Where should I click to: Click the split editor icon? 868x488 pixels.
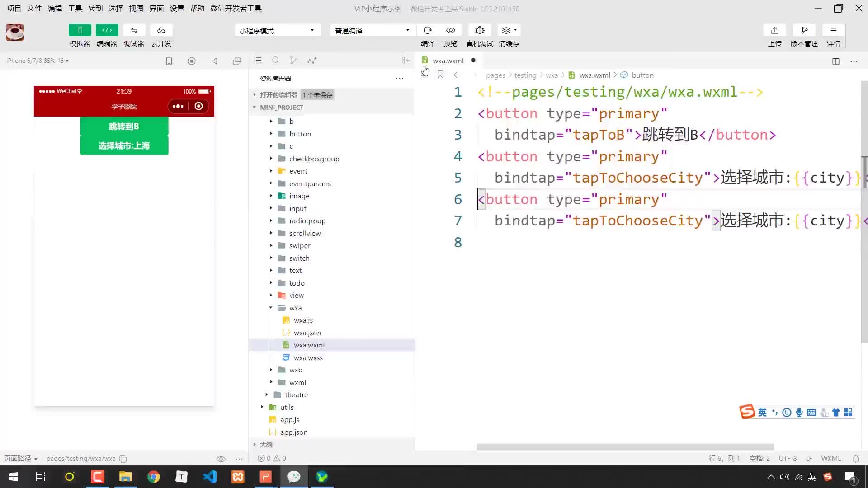pyautogui.click(x=836, y=61)
